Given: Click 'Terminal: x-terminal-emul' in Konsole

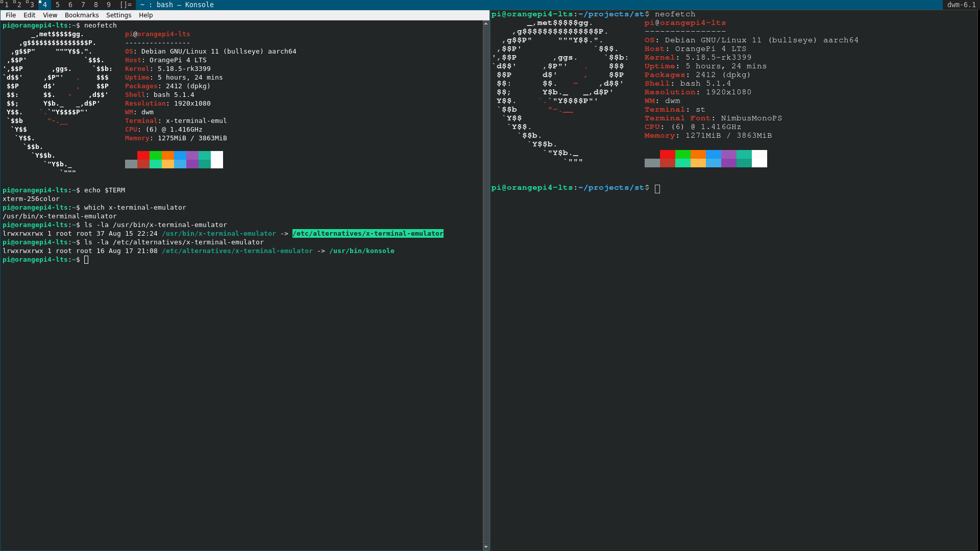Looking at the screenshot, I should click(x=176, y=121).
